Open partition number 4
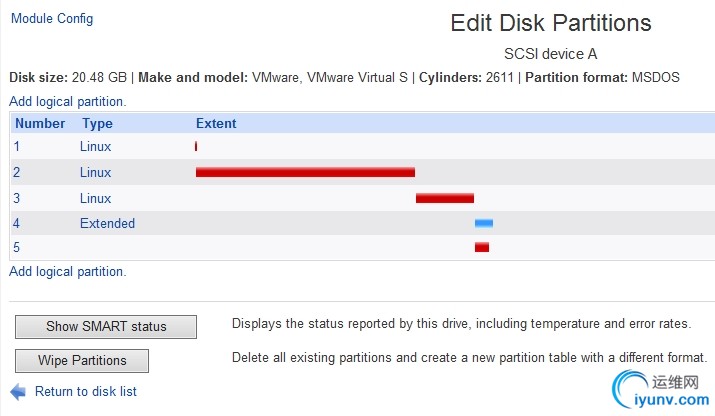The image size is (715, 416). (x=17, y=224)
